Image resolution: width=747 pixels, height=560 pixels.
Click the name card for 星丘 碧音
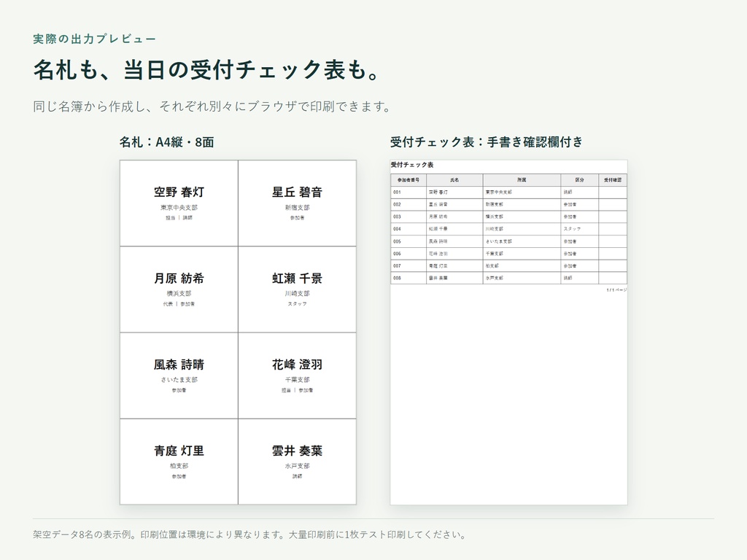click(x=298, y=203)
